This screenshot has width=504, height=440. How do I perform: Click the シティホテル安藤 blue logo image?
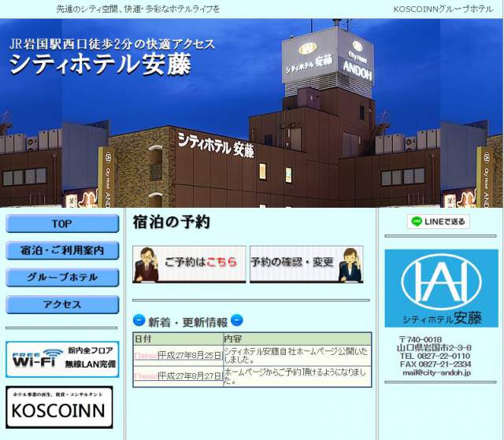(x=441, y=288)
